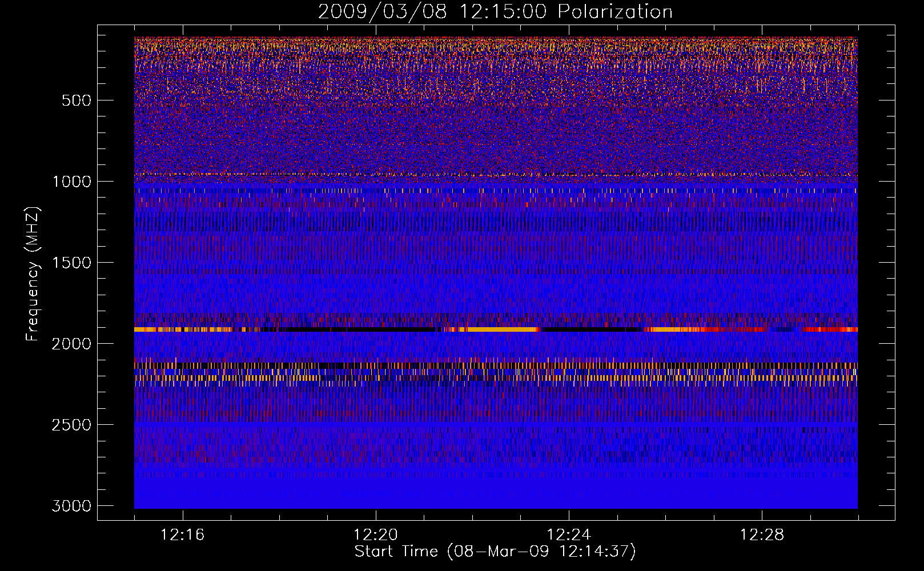Viewport: 924px width, 571px height.
Task: Select the 500 frequency axis label
Action: pos(76,100)
